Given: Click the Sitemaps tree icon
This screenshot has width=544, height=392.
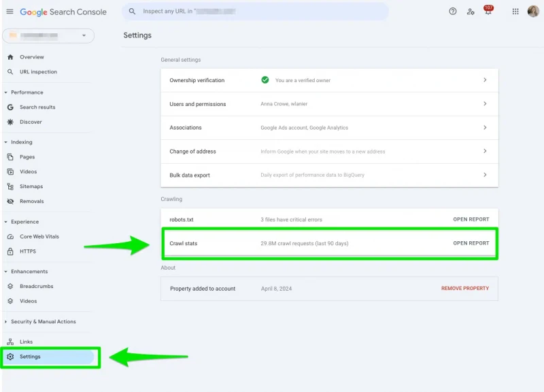Looking at the screenshot, I should point(10,186).
